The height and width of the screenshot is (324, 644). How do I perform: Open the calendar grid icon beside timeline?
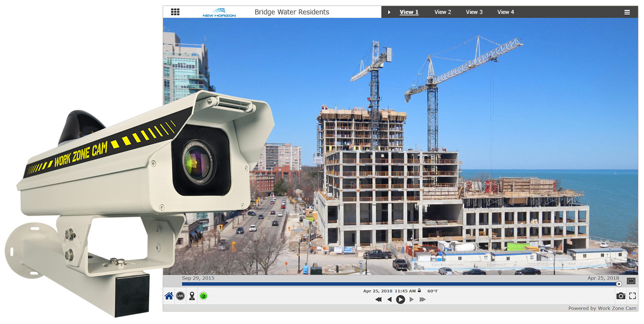[x=631, y=281]
